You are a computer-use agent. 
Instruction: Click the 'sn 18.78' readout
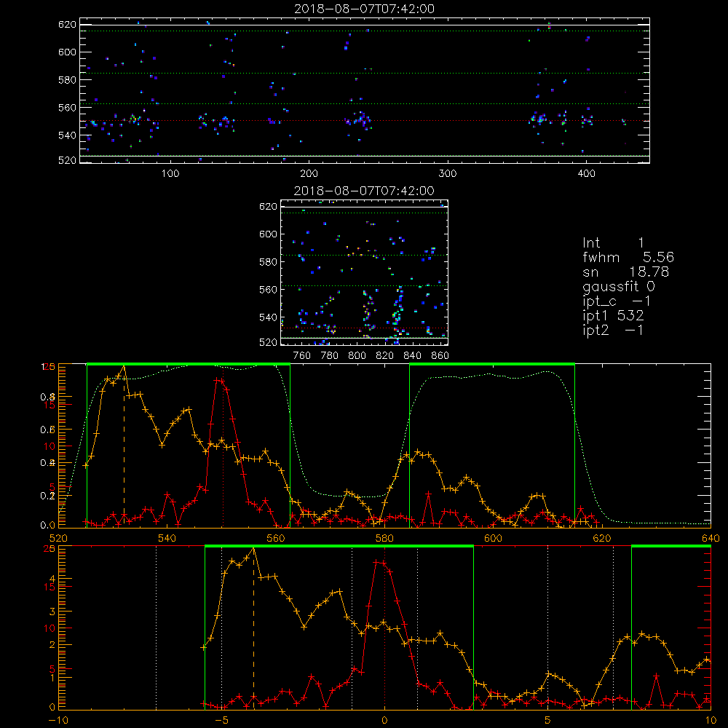tap(626, 272)
